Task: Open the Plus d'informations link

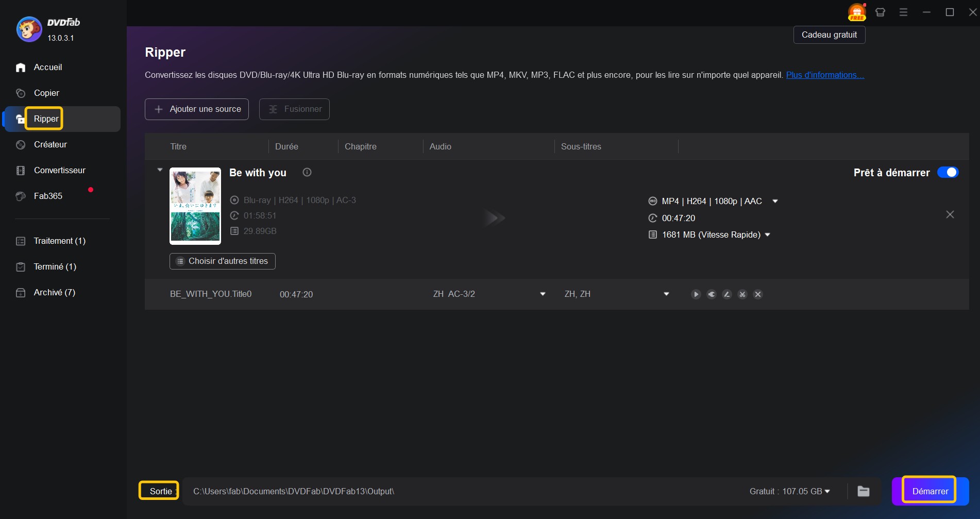Action: pyautogui.click(x=825, y=75)
